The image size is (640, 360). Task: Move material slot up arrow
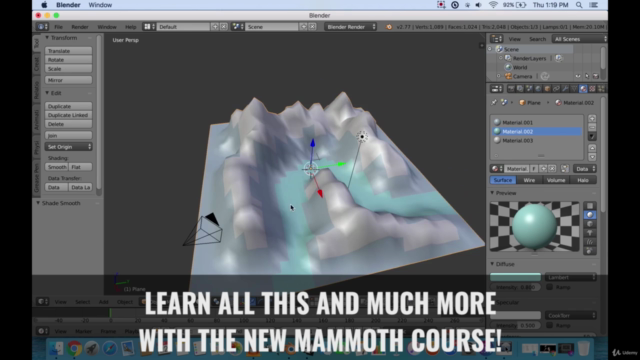[592, 148]
